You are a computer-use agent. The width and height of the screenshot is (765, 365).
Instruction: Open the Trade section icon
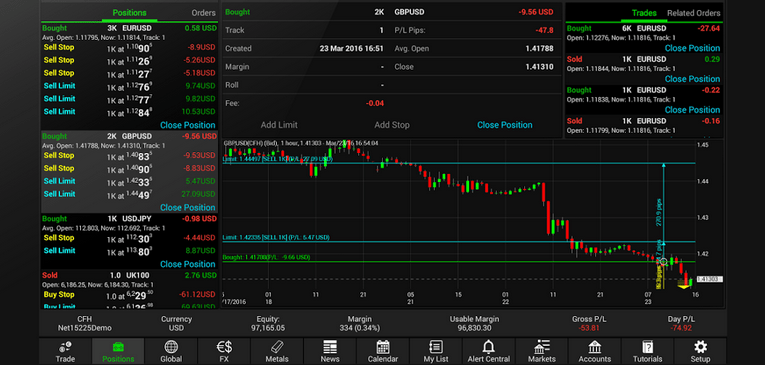pos(65,347)
